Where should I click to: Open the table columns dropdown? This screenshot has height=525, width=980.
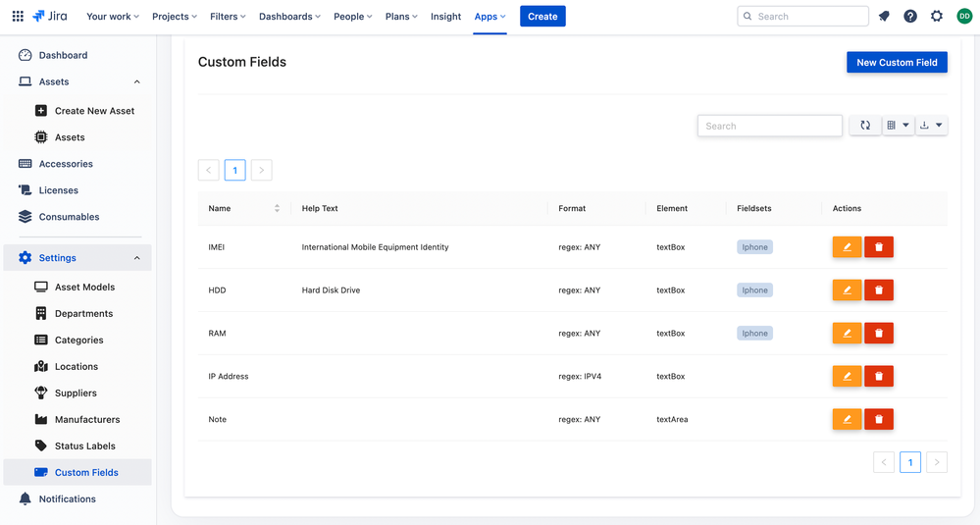(899, 126)
